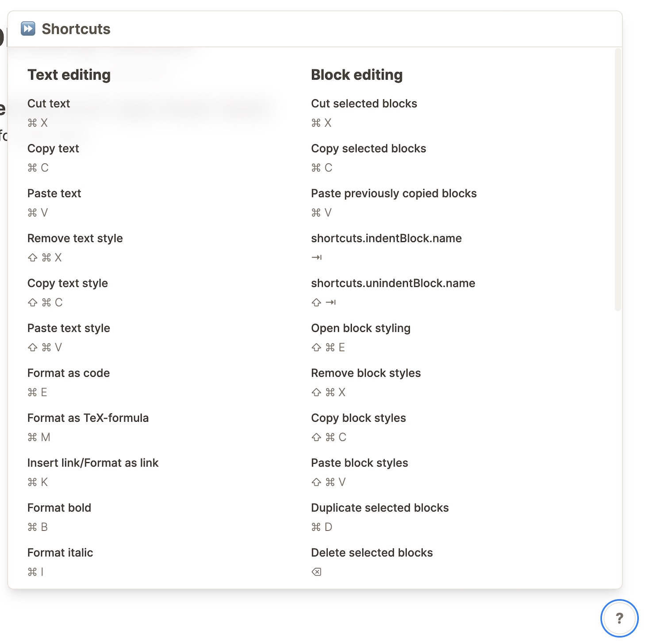This screenshot has height=644, width=645.
Task: Click the ⌘ E shortcut under Format as code
Action: tap(38, 393)
